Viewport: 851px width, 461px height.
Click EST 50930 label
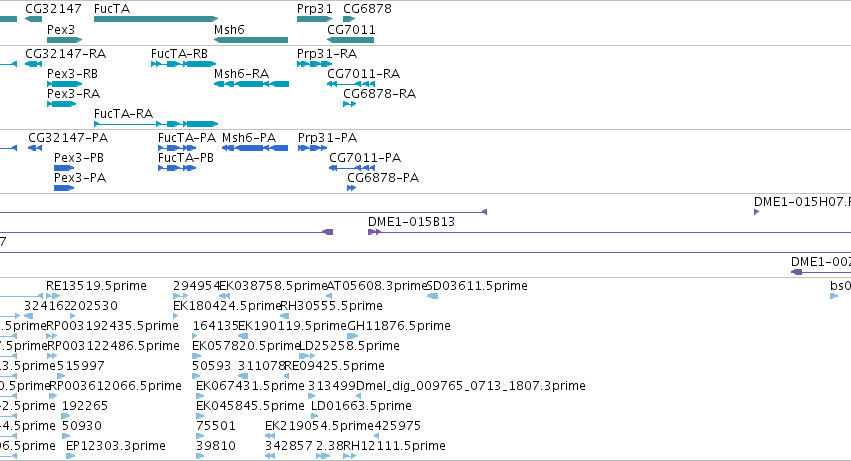pos(82,426)
